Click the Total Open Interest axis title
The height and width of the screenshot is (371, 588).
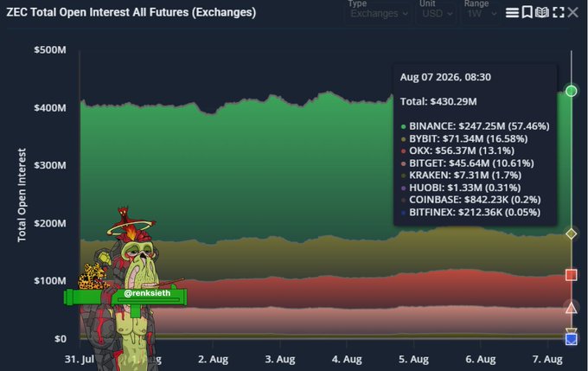tap(22, 195)
